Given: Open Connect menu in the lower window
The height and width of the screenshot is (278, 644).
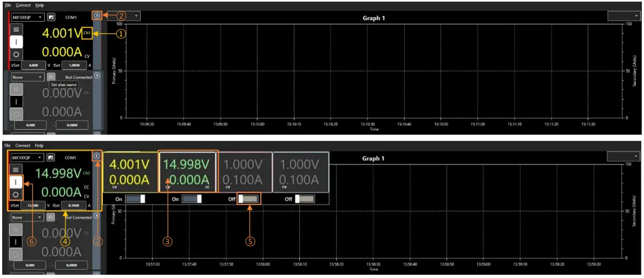Looking at the screenshot, I should coord(23,145).
